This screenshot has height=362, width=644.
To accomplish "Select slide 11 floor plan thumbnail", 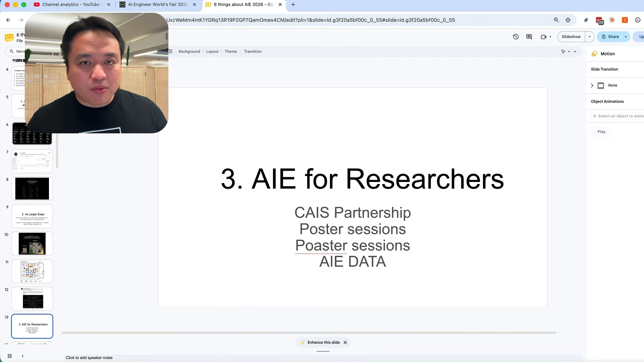I will point(32,271).
